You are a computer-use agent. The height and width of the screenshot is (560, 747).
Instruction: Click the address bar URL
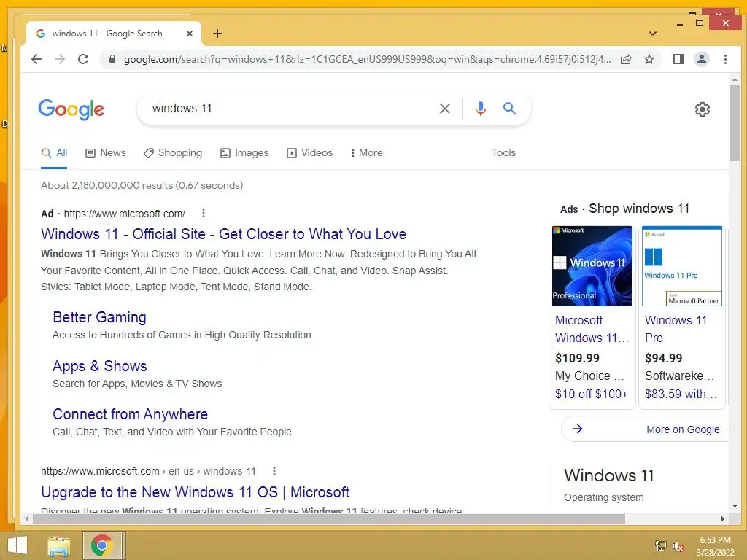[x=367, y=59]
